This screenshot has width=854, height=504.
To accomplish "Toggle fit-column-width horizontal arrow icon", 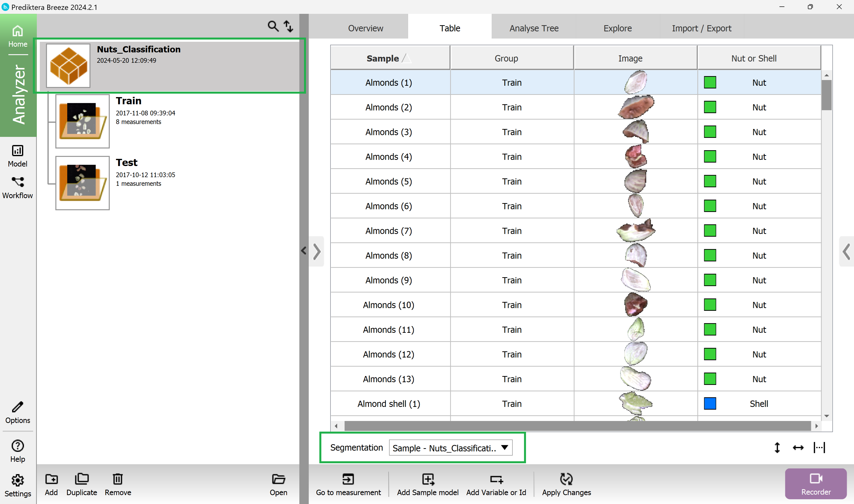I will click(798, 448).
